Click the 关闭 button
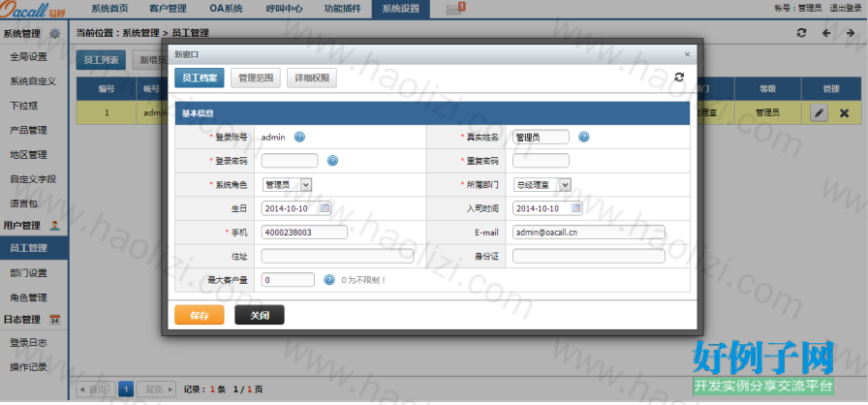 [260, 315]
